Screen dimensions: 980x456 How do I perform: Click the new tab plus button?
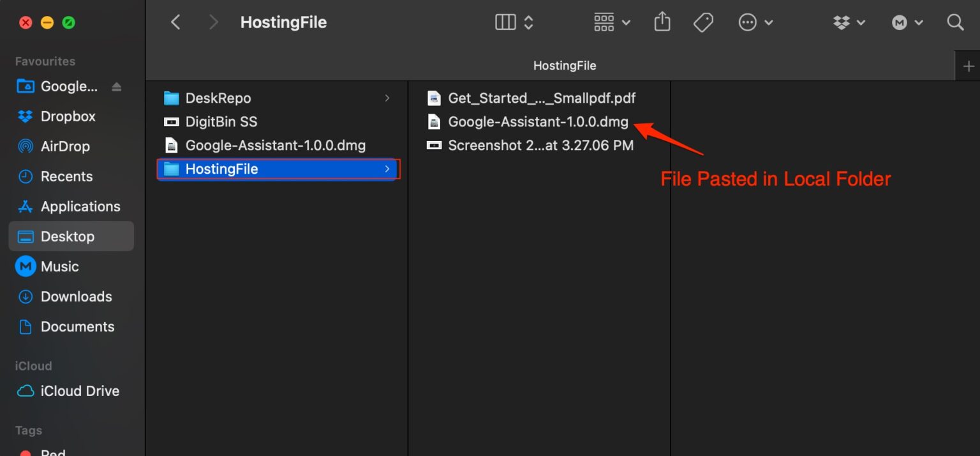point(969,65)
